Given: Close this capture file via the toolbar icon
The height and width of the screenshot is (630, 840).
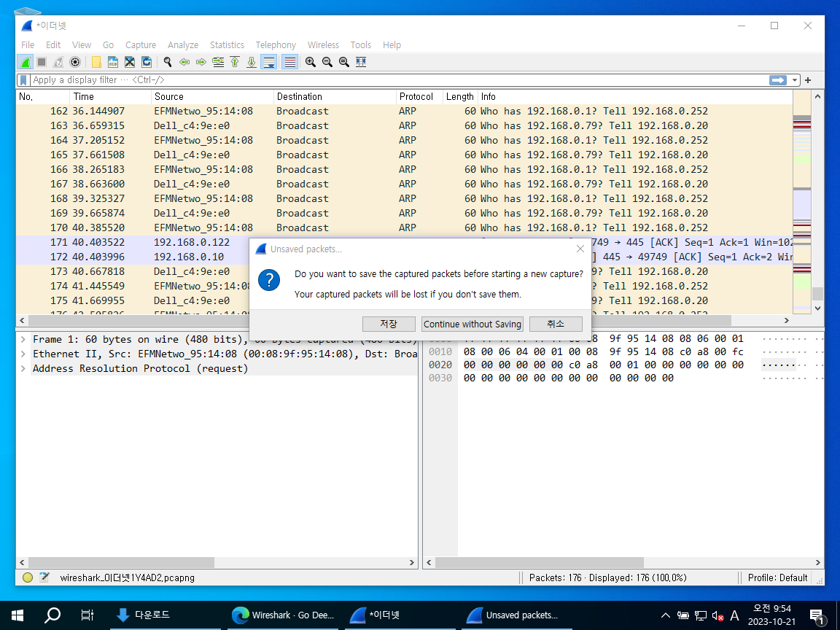Looking at the screenshot, I should (x=130, y=62).
